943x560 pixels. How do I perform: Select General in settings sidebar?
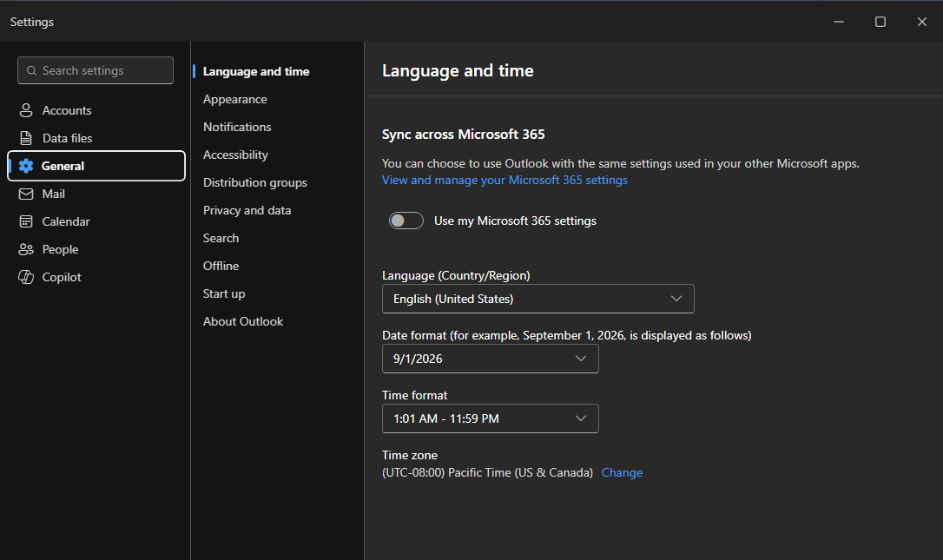(96, 166)
